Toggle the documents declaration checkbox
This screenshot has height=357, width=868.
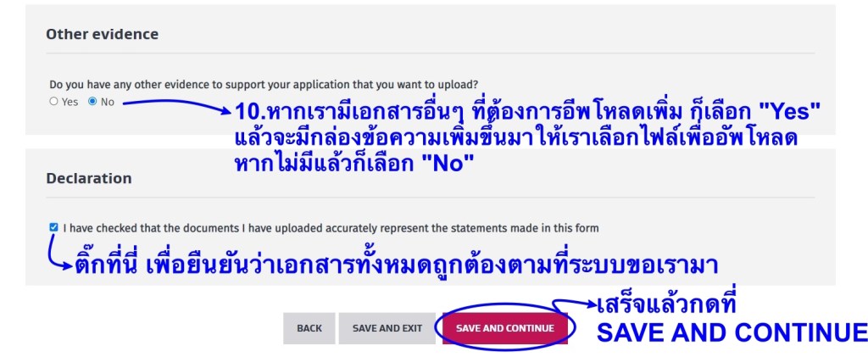point(54,227)
